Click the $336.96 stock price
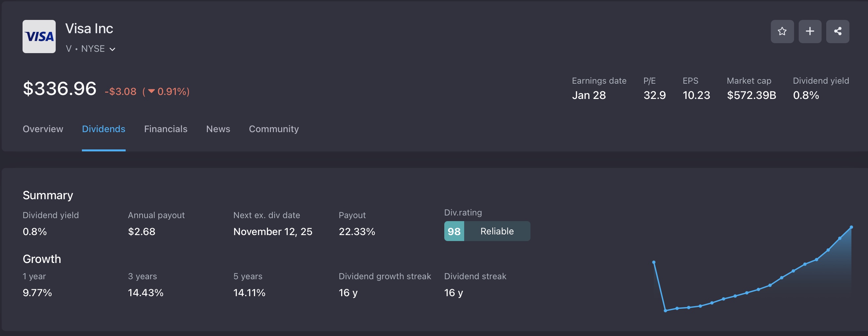 (60, 89)
